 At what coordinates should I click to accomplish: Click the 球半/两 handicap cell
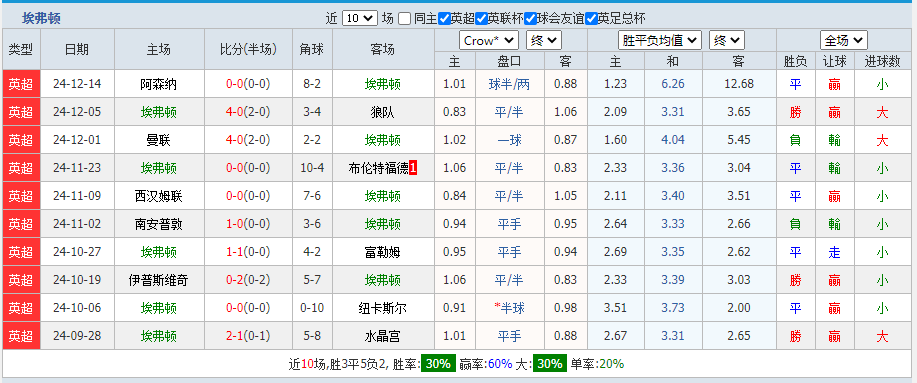pyautogui.click(x=509, y=84)
